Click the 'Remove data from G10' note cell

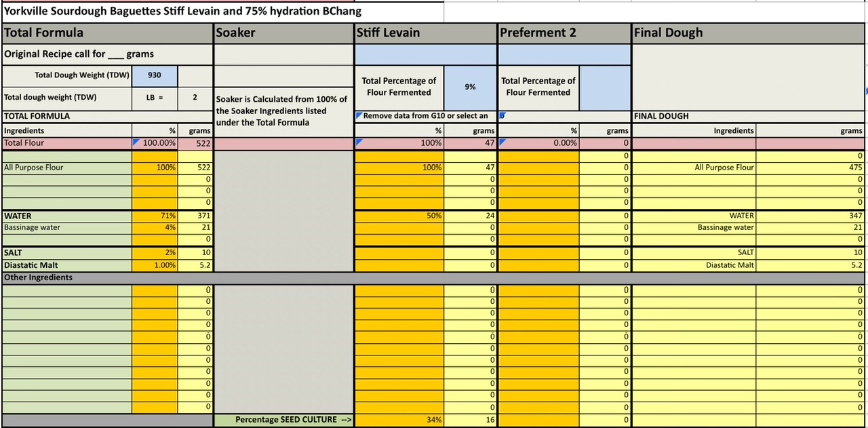point(425,116)
